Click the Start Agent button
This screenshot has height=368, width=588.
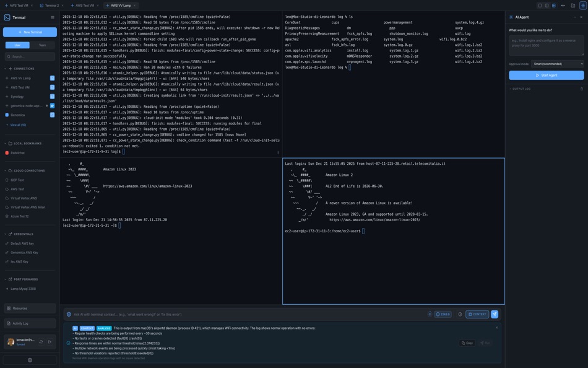[x=546, y=74]
